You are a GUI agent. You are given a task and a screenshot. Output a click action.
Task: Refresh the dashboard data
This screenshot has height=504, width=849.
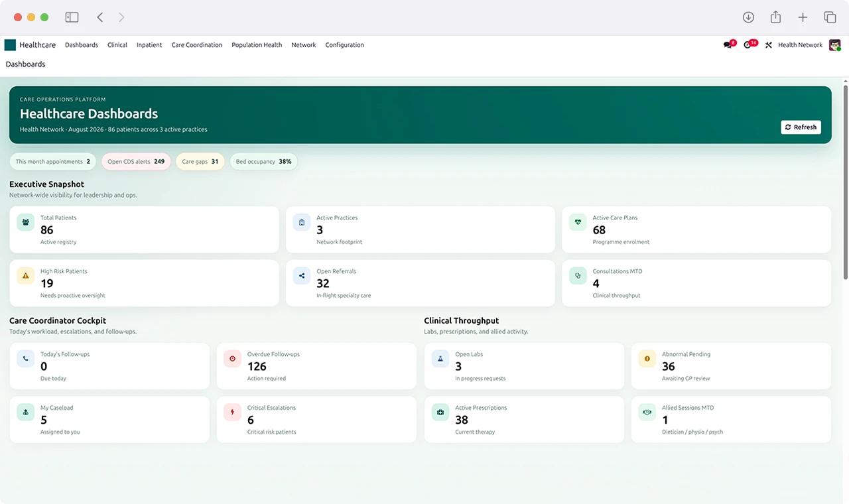801,127
